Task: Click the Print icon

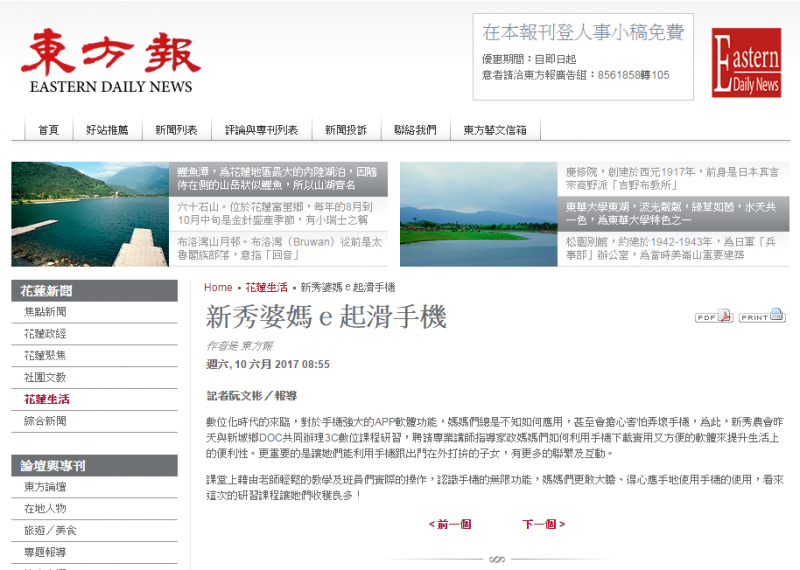Action: click(x=762, y=317)
